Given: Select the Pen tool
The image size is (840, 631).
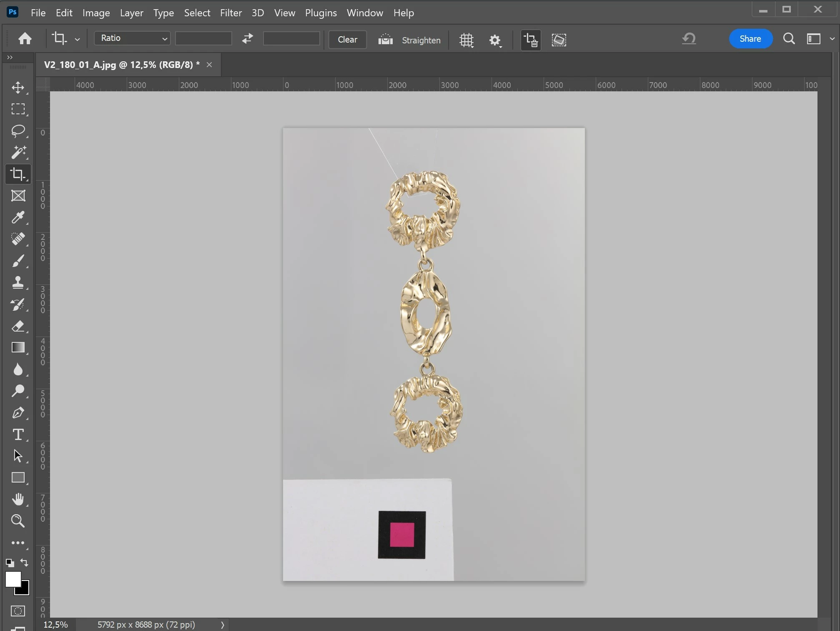Looking at the screenshot, I should click(18, 413).
